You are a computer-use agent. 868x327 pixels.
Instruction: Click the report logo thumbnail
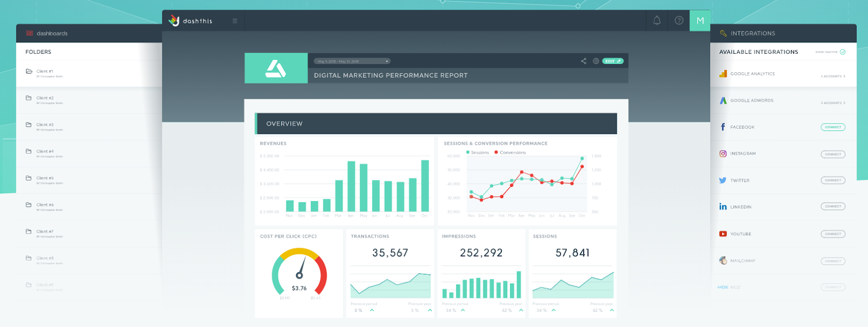pyautogui.click(x=276, y=68)
